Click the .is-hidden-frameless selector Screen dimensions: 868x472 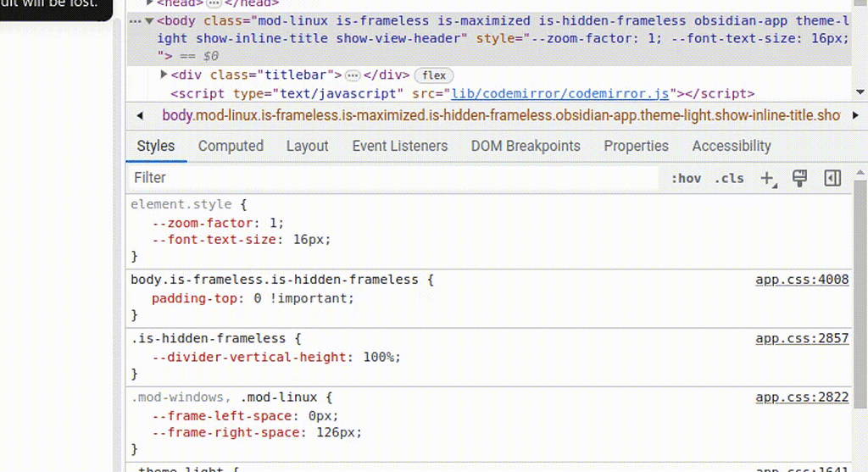(x=209, y=338)
